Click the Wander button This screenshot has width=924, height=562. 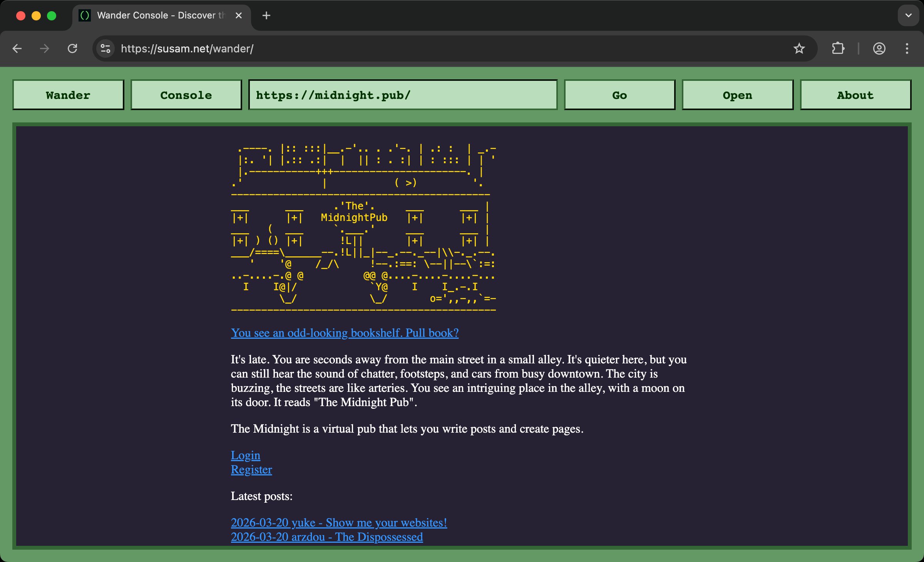click(x=68, y=95)
